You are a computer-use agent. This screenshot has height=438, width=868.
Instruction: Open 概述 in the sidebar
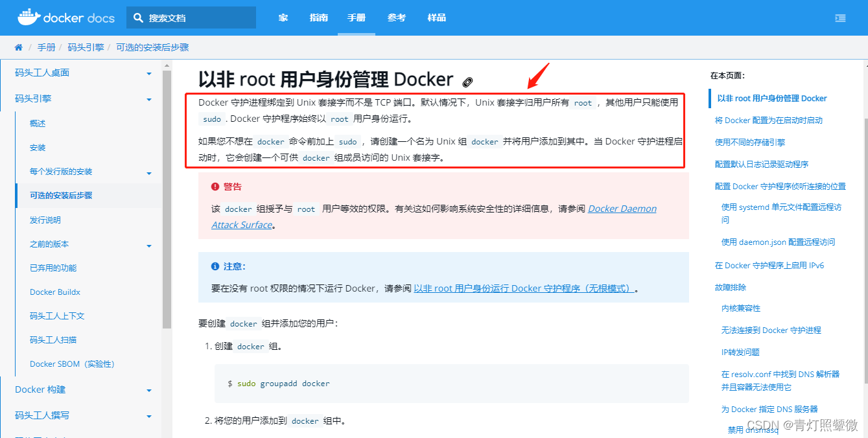click(38, 123)
